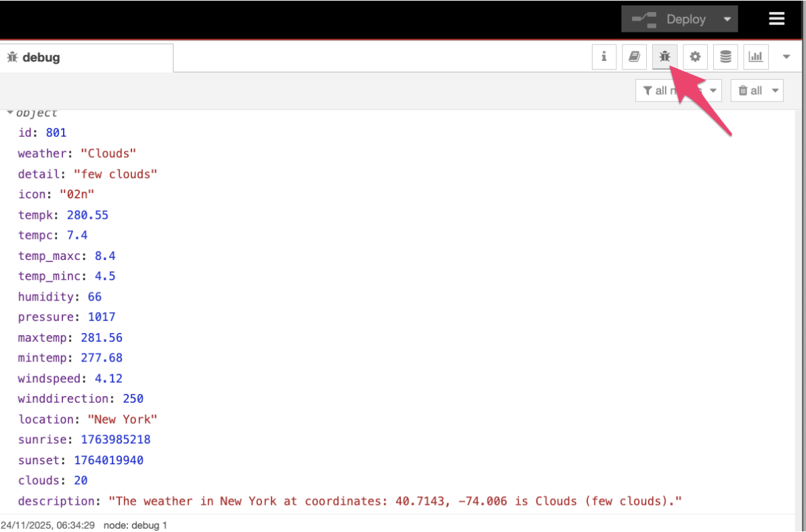Click the temp_minc value 4.5
Viewport: 806px width, 532px height.
pyautogui.click(x=105, y=275)
